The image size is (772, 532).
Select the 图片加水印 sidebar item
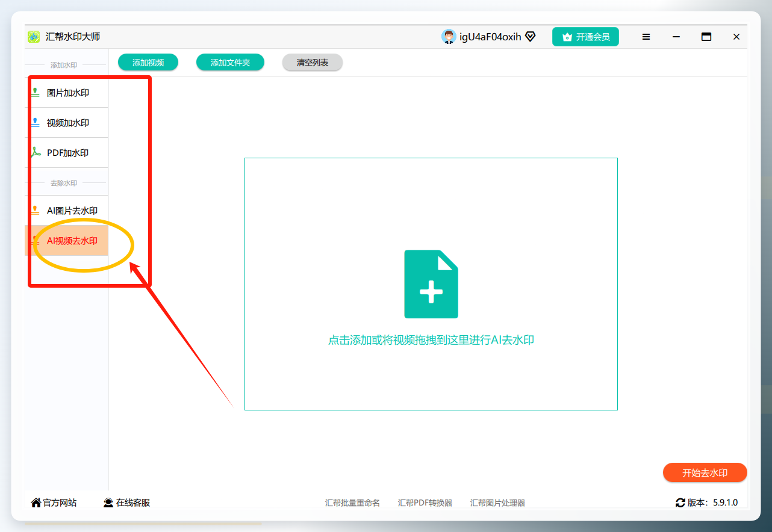(x=66, y=93)
